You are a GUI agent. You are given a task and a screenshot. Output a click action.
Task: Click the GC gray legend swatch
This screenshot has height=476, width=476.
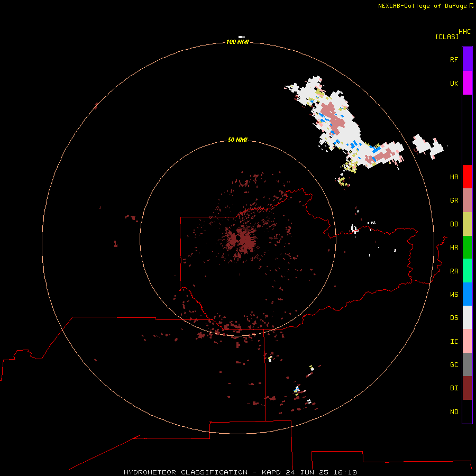click(467, 364)
